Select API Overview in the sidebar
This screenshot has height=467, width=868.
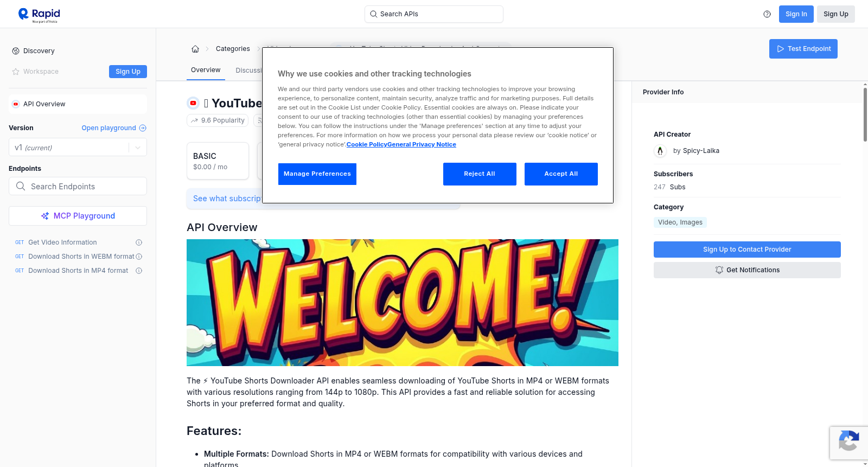pyautogui.click(x=78, y=104)
